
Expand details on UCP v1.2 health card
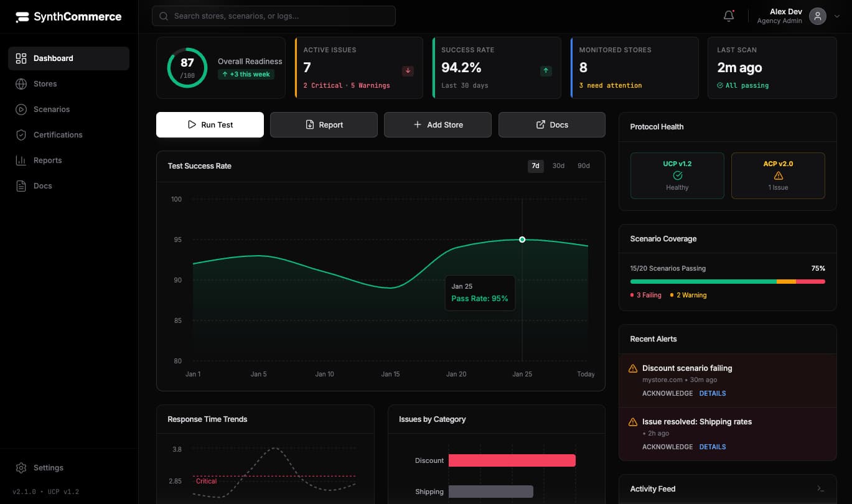click(677, 175)
